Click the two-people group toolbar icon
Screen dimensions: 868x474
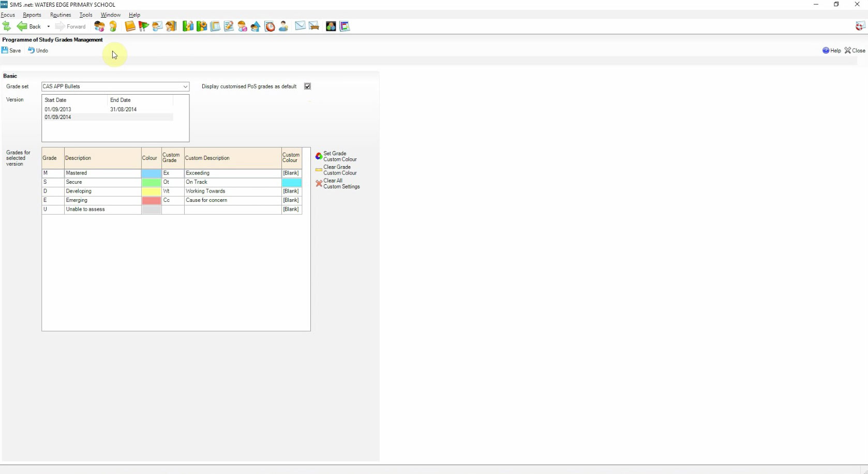(99, 26)
